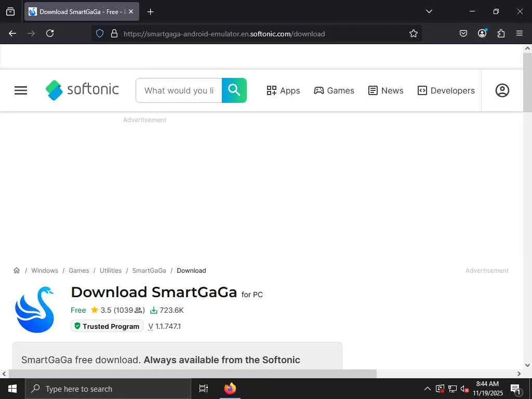Click the breadcrumb home icon
This screenshot has height=399, width=532.
coord(17,270)
